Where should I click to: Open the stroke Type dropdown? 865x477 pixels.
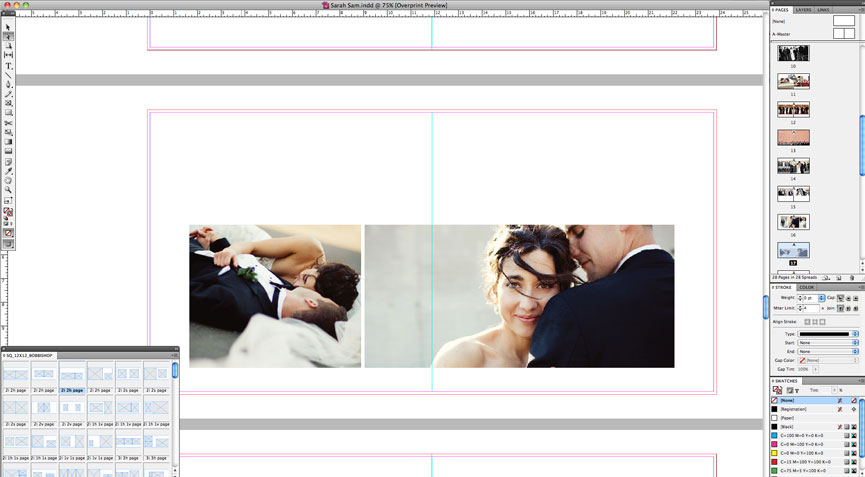coord(827,334)
